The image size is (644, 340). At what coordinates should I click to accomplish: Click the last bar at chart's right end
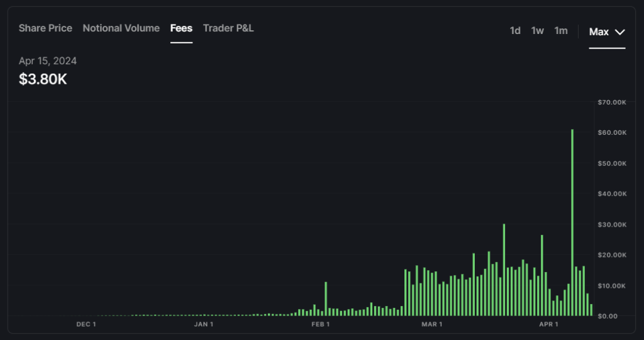[x=591, y=310]
